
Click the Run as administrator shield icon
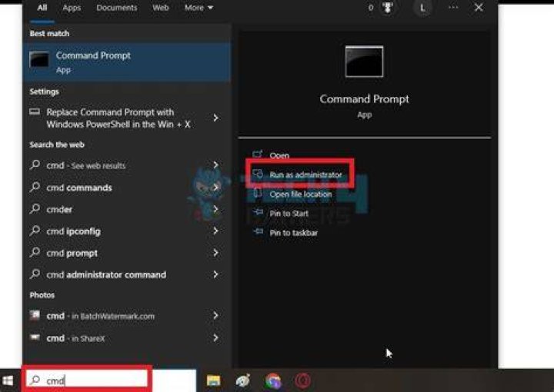click(258, 174)
